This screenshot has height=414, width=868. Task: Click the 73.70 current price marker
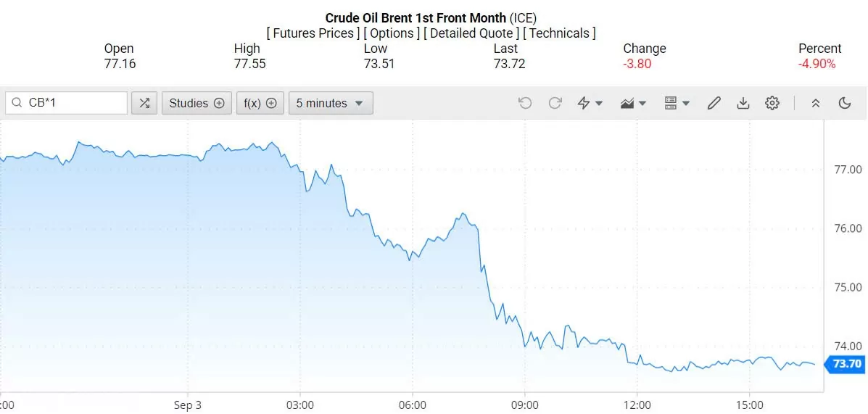pos(845,364)
